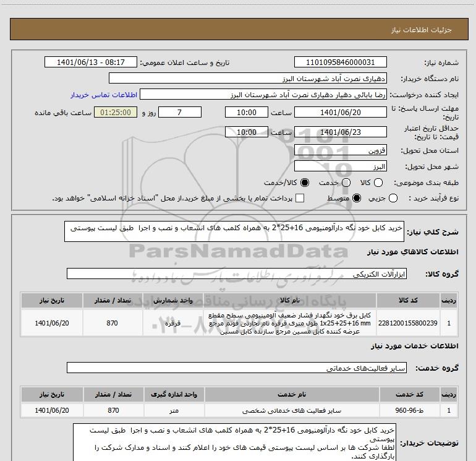This screenshot has height=461, width=476.
Task: Click announcement date field 1401/06/13 - 08:17
Action: [91, 62]
